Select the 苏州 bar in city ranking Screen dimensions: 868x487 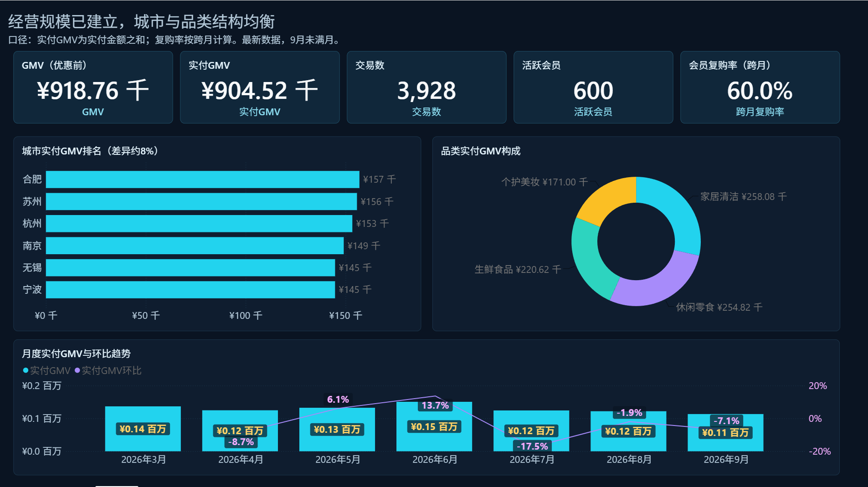(x=201, y=201)
